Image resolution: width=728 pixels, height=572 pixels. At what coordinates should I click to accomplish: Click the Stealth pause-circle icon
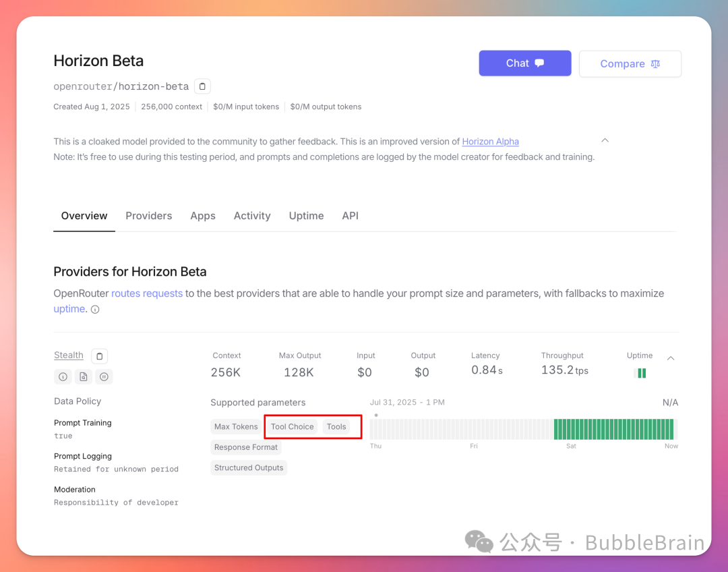point(104,377)
